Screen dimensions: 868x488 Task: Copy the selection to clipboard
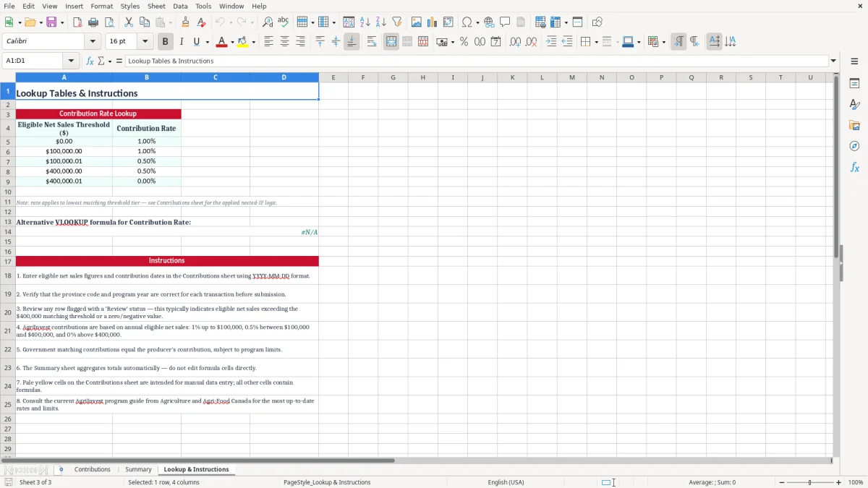[x=144, y=22]
